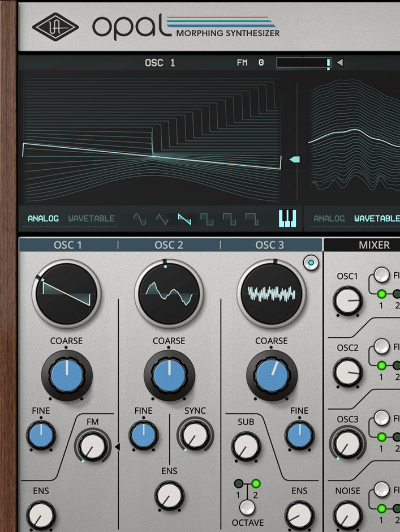This screenshot has width=400, height=532.
Task: Click the OSC 2 wavetable display knob
Action: (x=169, y=294)
